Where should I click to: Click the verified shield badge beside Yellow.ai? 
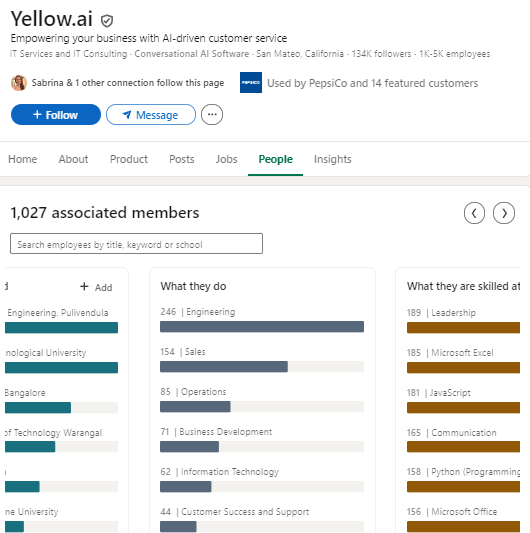(107, 21)
